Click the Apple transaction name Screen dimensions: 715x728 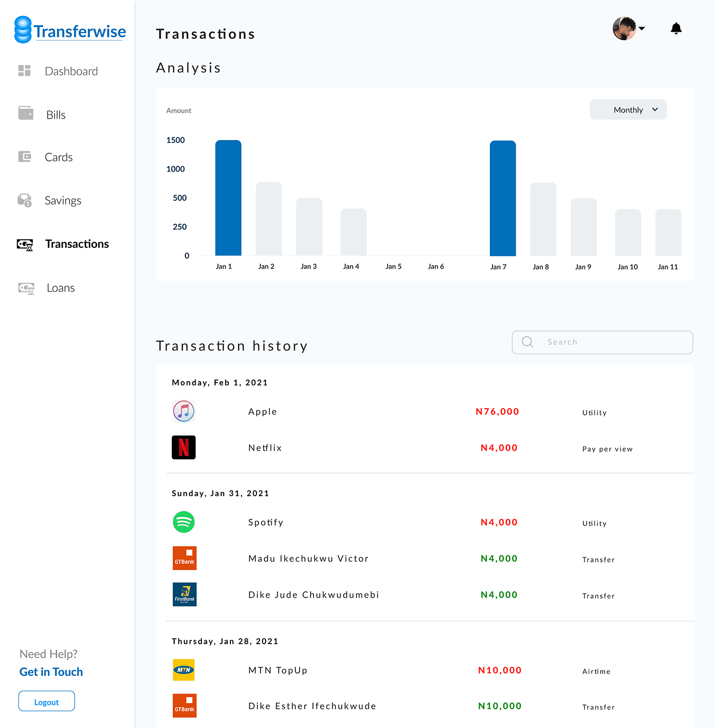(263, 412)
